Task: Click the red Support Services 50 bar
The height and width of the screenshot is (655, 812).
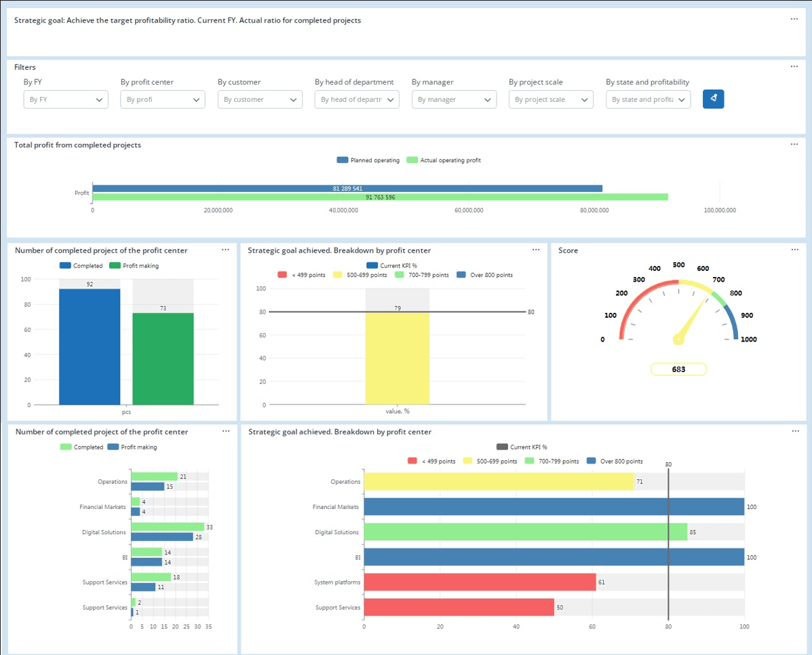Action: click(459, 607)
